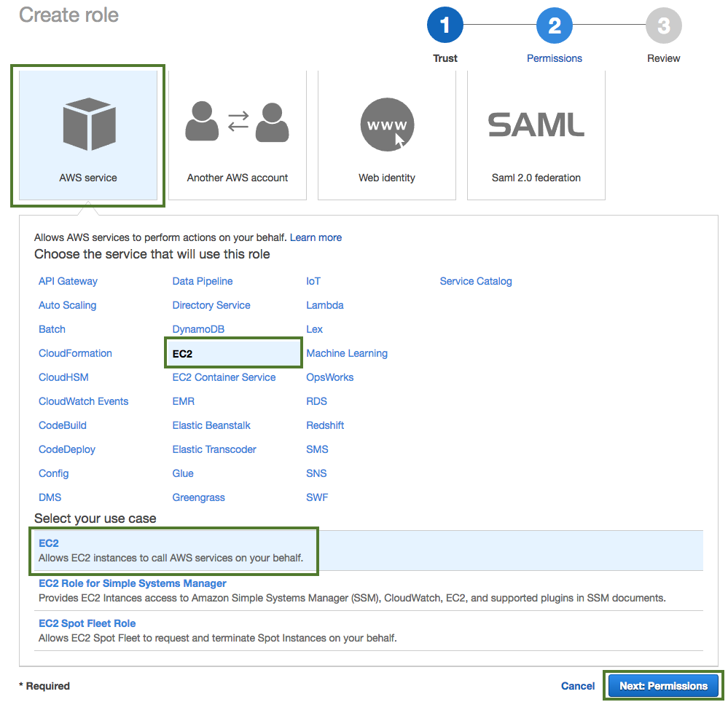Select the EC2 Spot Fleet Role use case
This screenshot has width=728, height=702.
pos(87,623)
